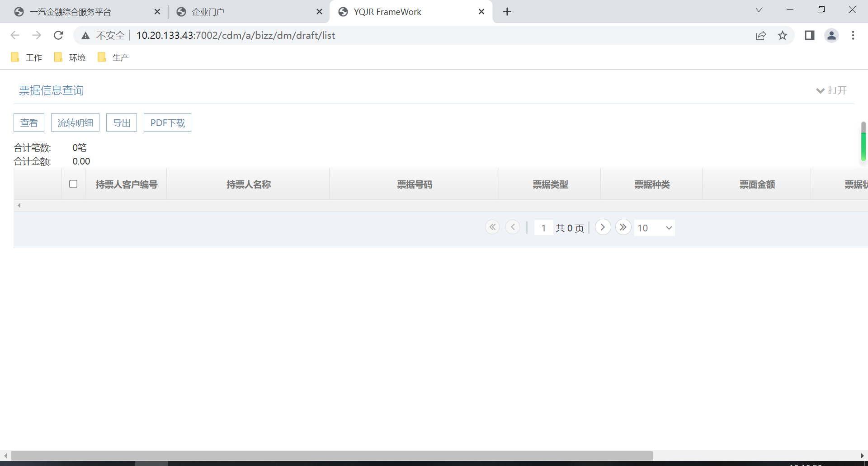Toggle the select-all table header checkbox

pyautogui.click(x=73, y=184)
